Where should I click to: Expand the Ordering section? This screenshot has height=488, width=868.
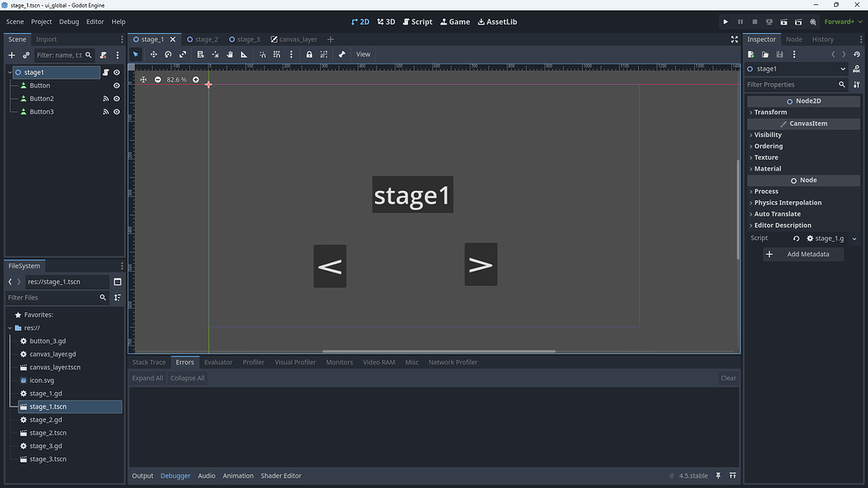(804, 146)
